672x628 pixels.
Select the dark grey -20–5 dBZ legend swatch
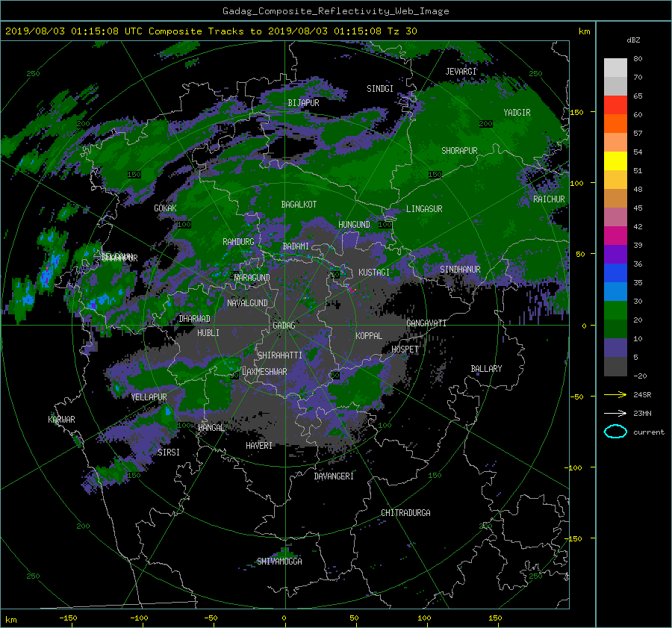click(x=615, y=367)
